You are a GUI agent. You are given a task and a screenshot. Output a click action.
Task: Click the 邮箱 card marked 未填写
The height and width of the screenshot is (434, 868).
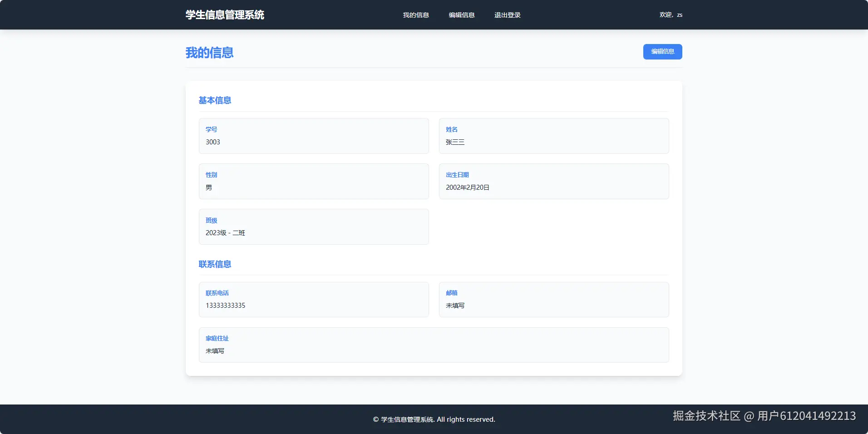point(553,300)
